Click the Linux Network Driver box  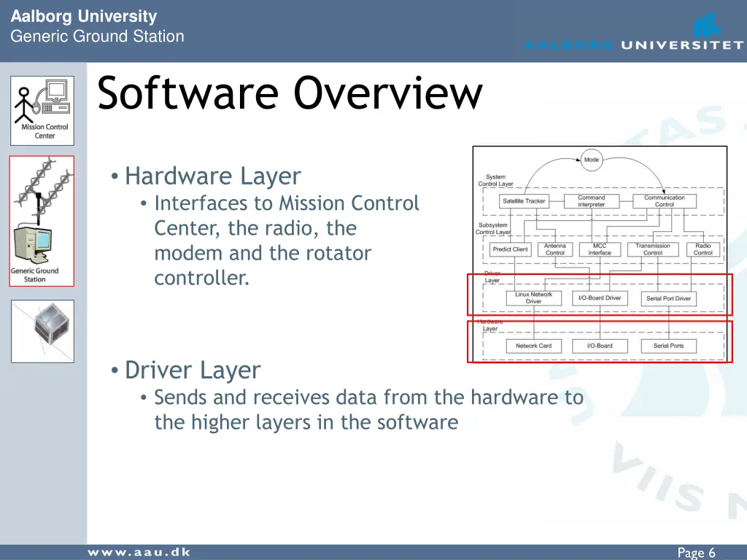pyautogui.click(x=533, y=298)
